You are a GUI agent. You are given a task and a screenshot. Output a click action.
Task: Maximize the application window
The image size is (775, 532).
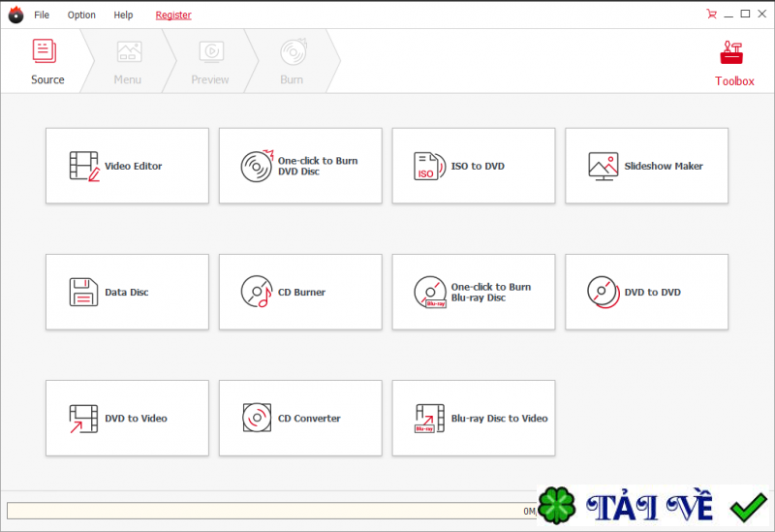(745, 14)
